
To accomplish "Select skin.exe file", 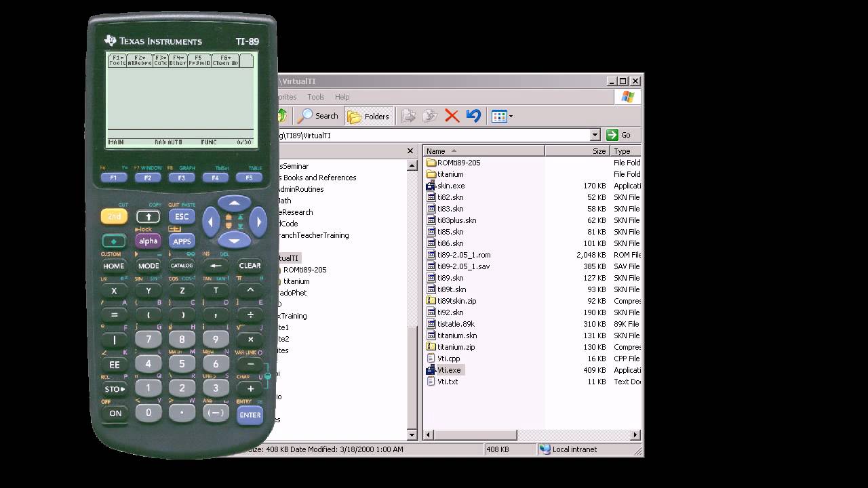I will [x=446, y=186].
